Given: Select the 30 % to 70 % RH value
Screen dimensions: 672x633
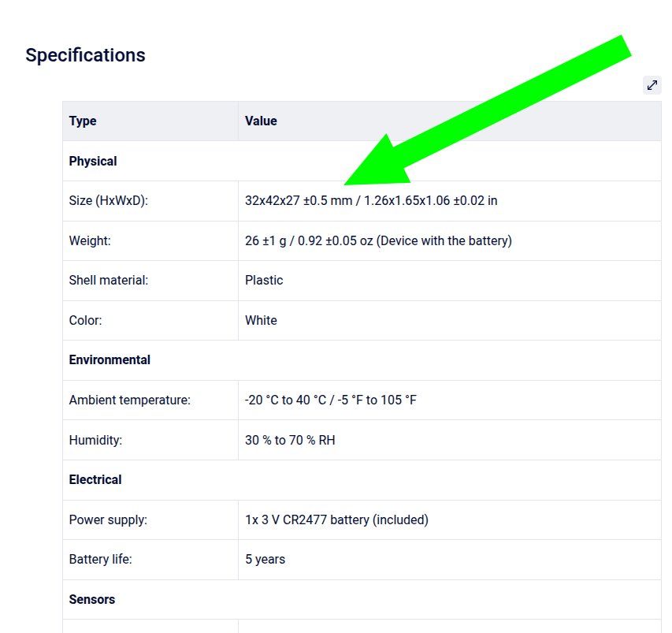Looking at the screenshot, I should [x=290, y=440].
